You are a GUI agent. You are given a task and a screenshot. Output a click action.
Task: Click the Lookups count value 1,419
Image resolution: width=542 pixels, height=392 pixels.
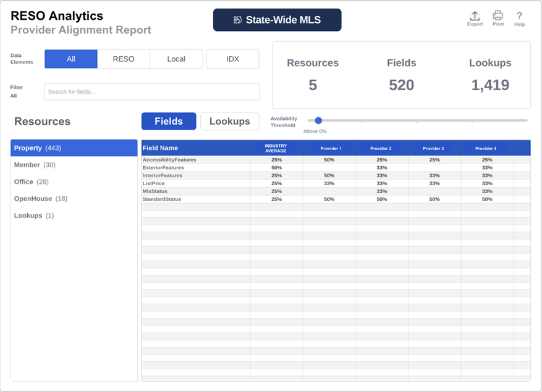pos(490,85)
